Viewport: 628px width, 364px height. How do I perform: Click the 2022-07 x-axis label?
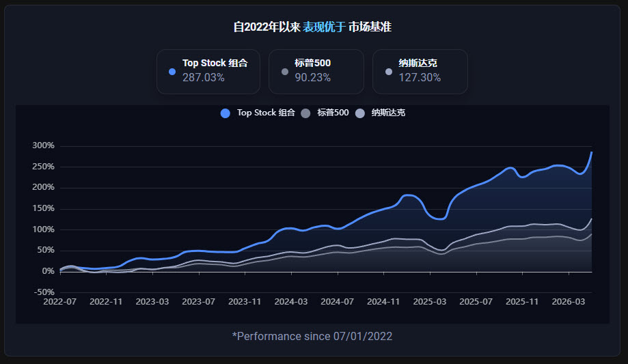point(59,302)
